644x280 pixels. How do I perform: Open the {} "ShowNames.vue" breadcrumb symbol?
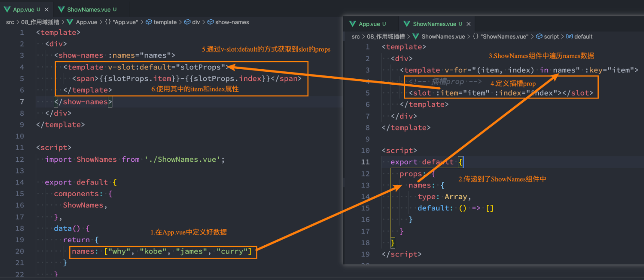tap(501, 36)
